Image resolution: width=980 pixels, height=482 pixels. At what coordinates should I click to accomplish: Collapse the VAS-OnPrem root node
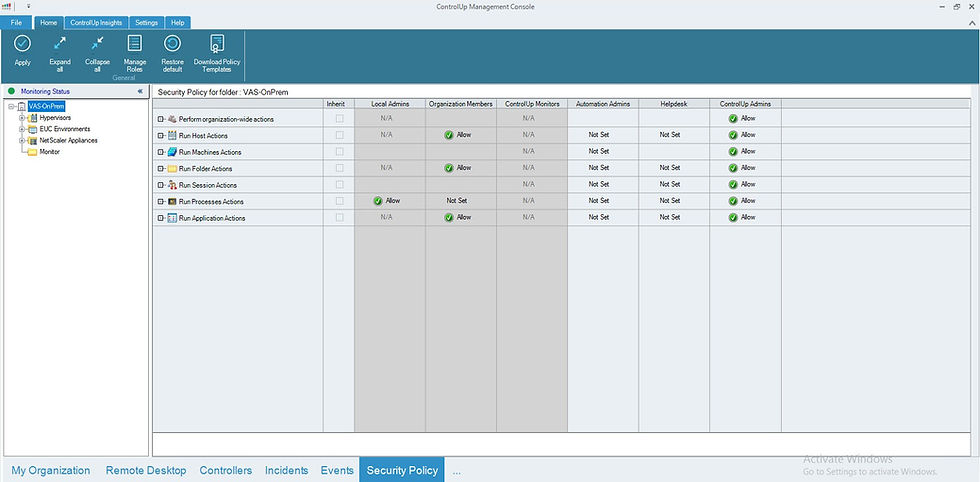[x=11, y=106]
